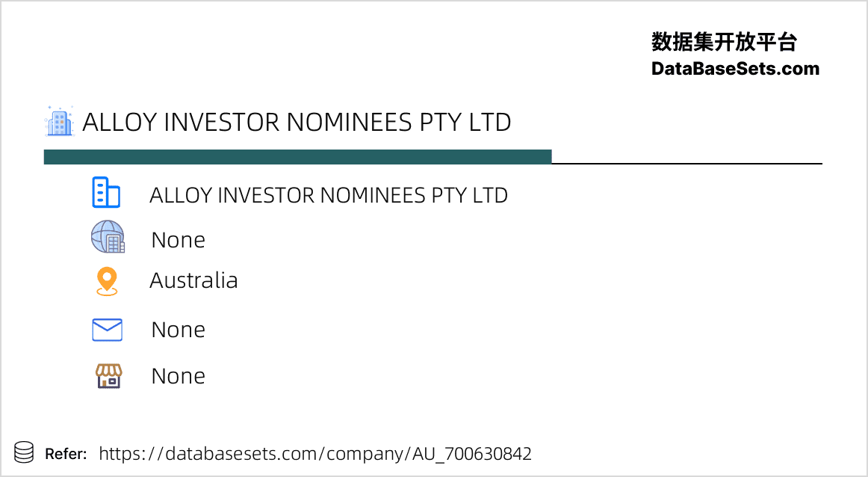Image resolution: width=868 pixels, height=477 pixels.
Task: Click the AU_700630842 part of the URL
Action: pyautogui.click(x=472, y=454)
